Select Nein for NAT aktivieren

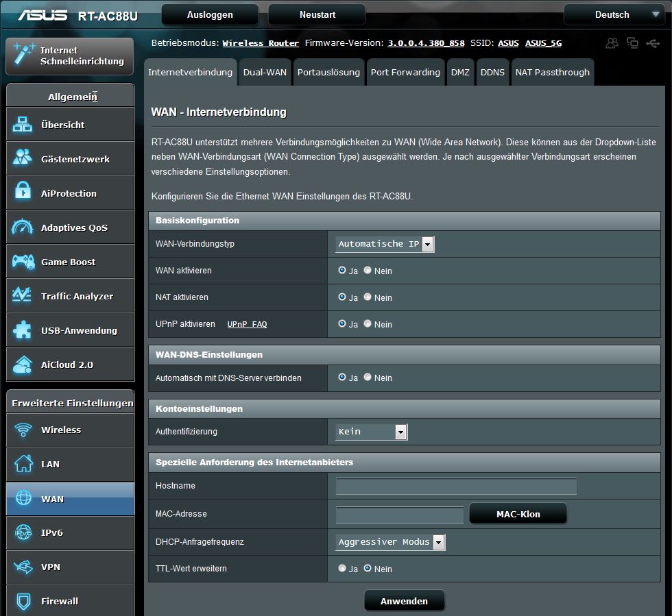tap(368, 297)
